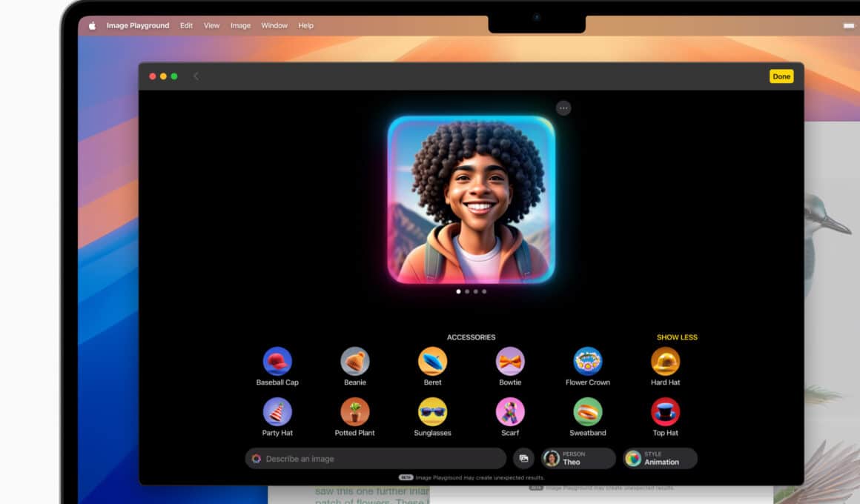Select the Beret accessory icon
This screenshot has height=504, width=860.
[x=432, y=362]
